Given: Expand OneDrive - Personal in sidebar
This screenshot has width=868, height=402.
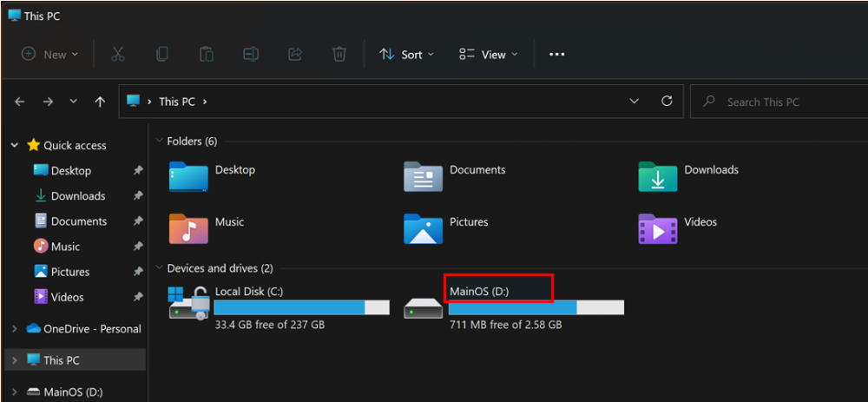Looking at the screenshot, I should coord(14,329).
